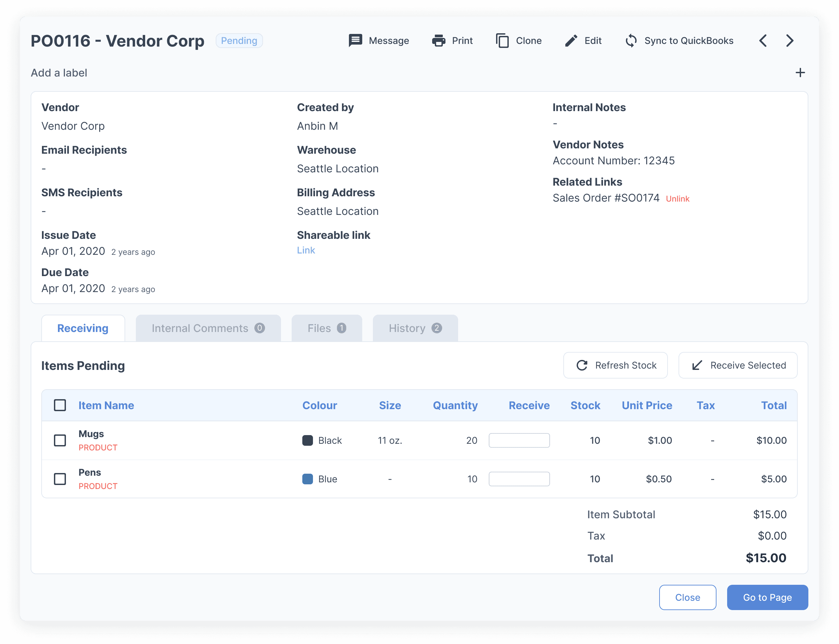839x644 pixels.
Task: Click the Sync to QuickBooks icon
Action: click(631, 40)
